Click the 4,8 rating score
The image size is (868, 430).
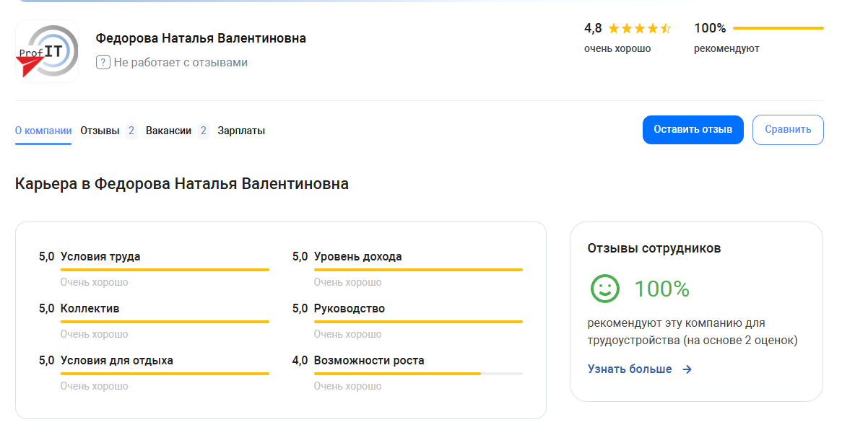[x=593, y=28]
